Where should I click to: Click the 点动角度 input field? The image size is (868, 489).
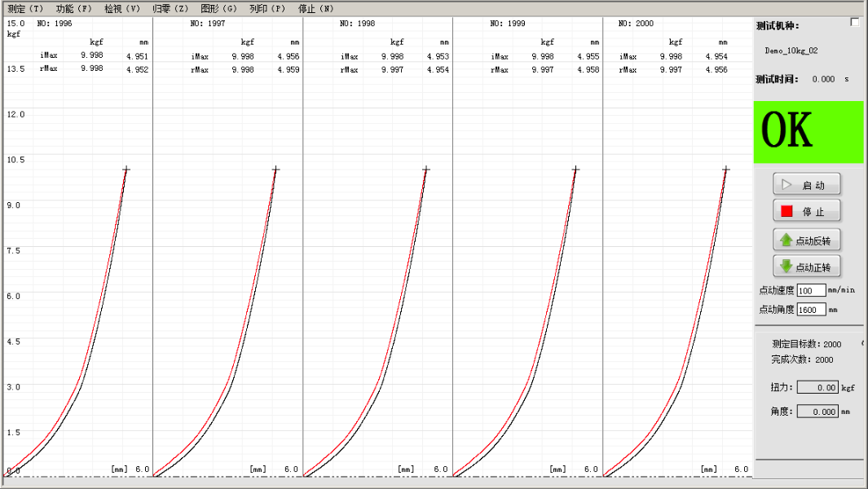[811, 310]
